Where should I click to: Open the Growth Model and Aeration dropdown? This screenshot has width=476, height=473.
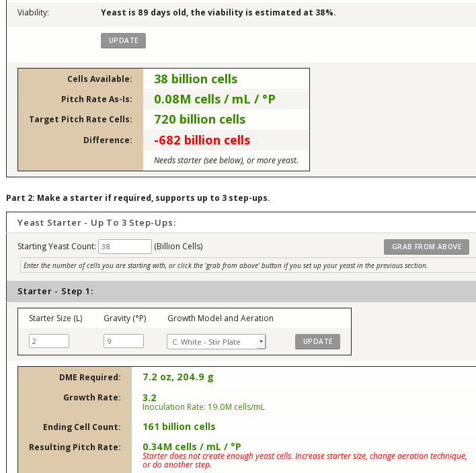tap(216, 342)
